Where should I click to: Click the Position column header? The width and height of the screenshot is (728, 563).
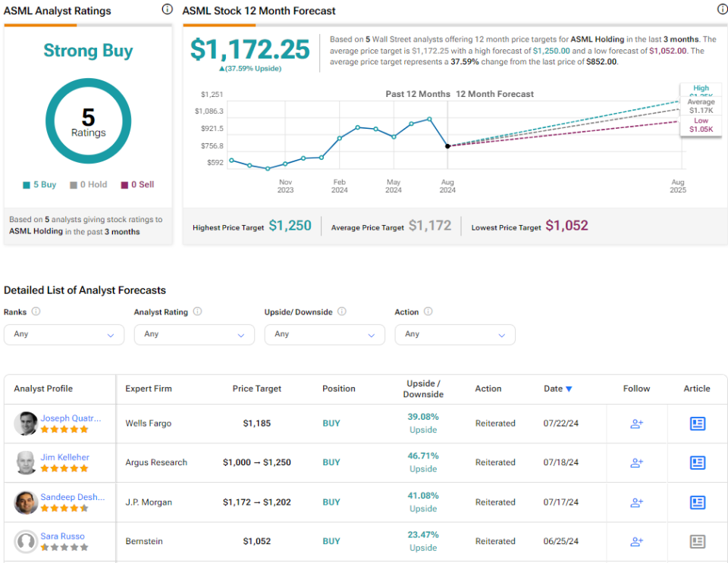(x=339, y=389)
